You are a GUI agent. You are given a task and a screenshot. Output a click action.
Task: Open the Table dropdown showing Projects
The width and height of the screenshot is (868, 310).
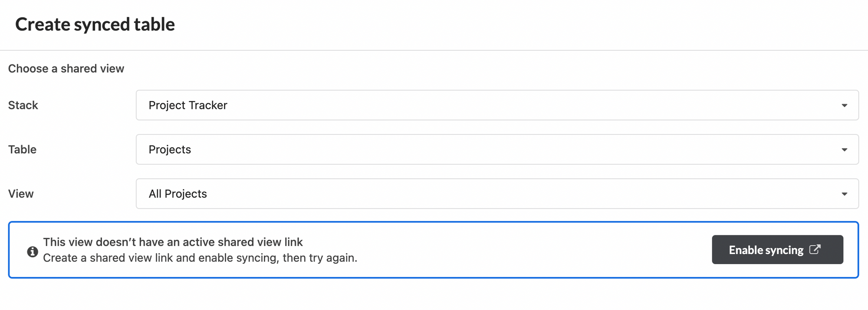tap(497, 149)
